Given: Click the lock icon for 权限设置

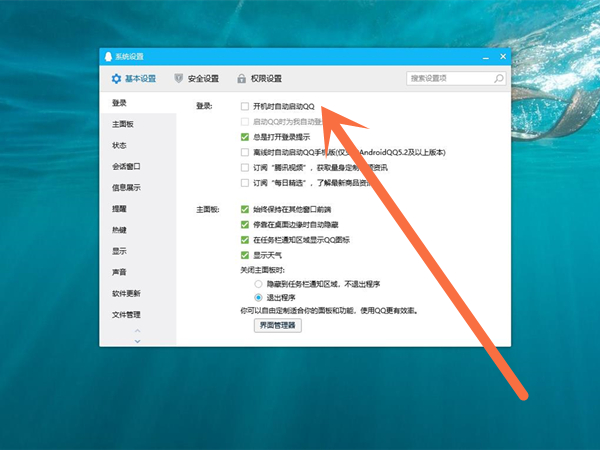Looking at the screenshot, I should coord(241,78).
